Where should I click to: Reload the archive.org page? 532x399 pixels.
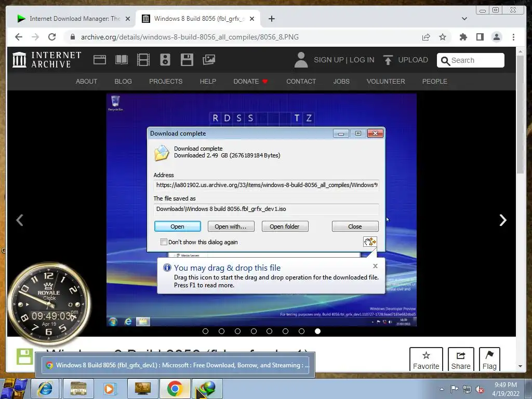pos(52,37)
